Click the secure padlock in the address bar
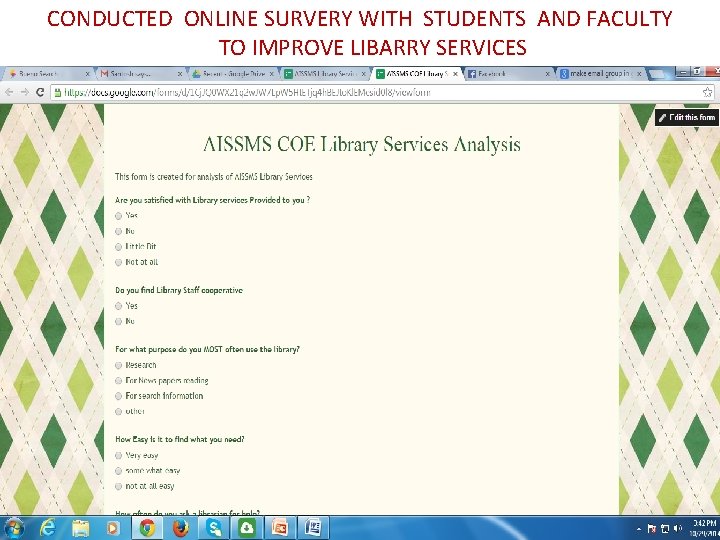Viewport: 720px width, 540px height. point(57,93)
